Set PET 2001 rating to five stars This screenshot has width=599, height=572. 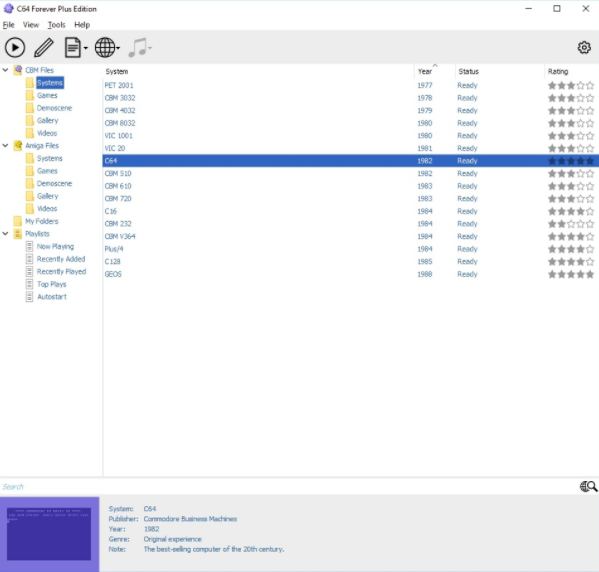(x=590, y=85)
